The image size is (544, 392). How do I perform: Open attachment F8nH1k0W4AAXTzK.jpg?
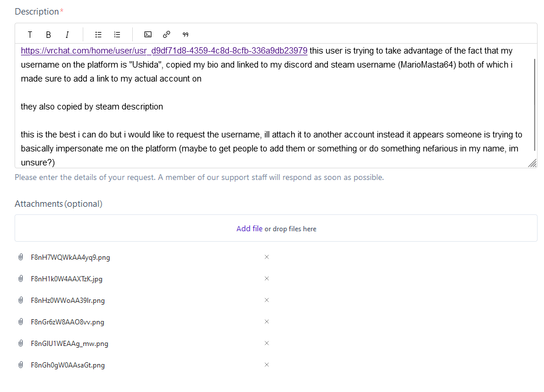tap(66, 279)
